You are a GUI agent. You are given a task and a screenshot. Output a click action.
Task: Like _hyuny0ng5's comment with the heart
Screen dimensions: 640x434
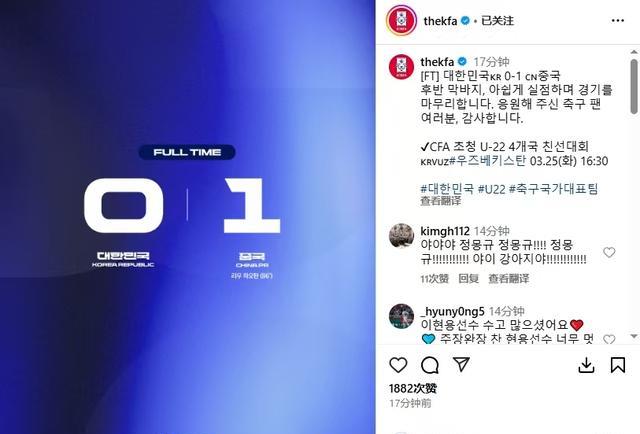point(609,339)
